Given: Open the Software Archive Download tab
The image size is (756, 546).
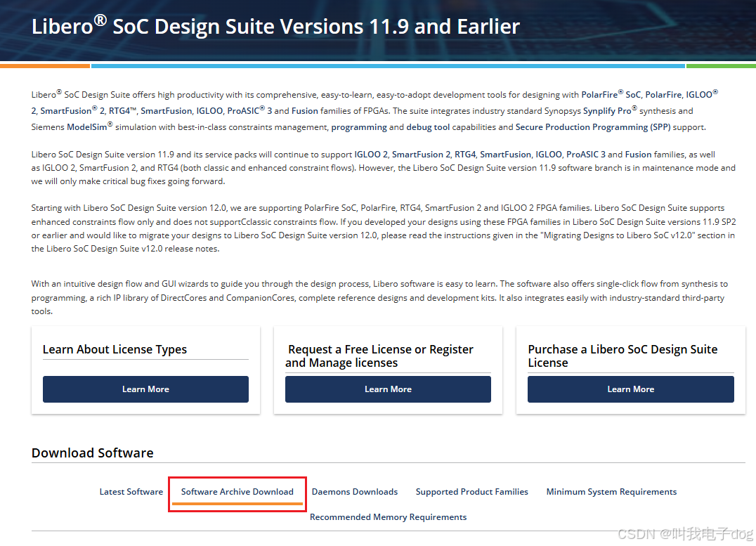Looking at the screenshot, I should point(237,491).
